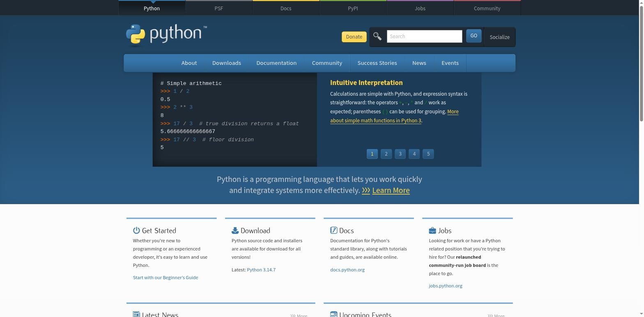Click the Download arrow icon
644x317 pixels.
(235, 230)
